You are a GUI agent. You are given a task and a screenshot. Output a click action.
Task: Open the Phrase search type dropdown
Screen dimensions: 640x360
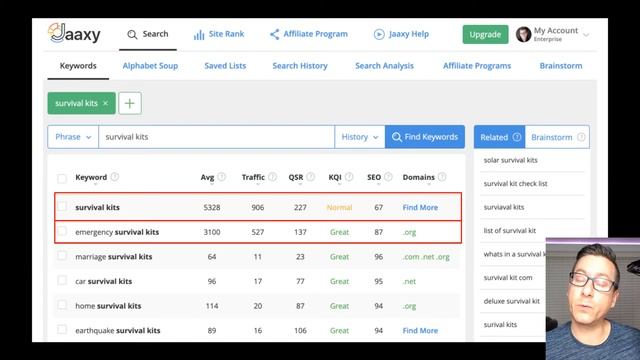73,137
